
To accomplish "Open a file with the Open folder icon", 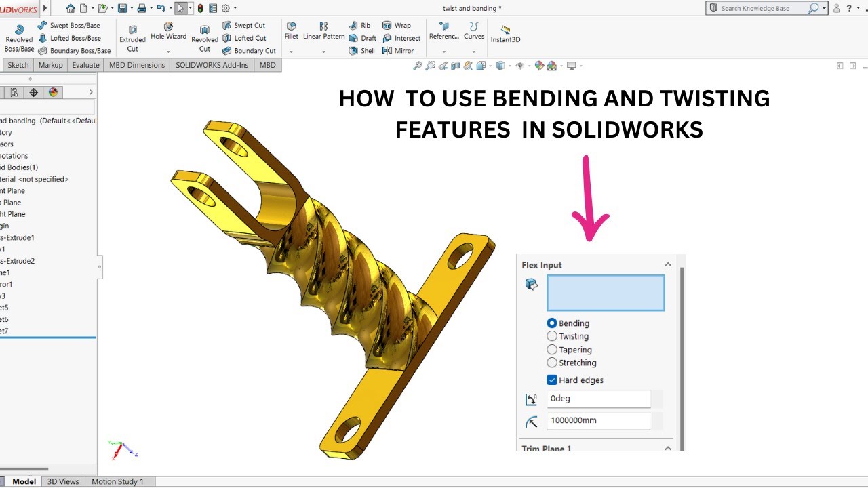I will point(102,8).
